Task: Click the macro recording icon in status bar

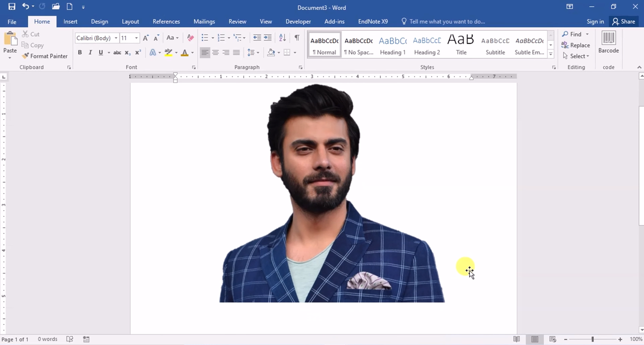Action: pyautogui.click(x=86, y=339)
